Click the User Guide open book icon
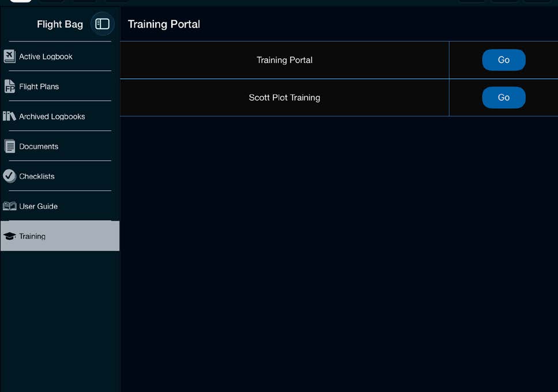Viewport: 558px width, 392px height. coord(10,206)
